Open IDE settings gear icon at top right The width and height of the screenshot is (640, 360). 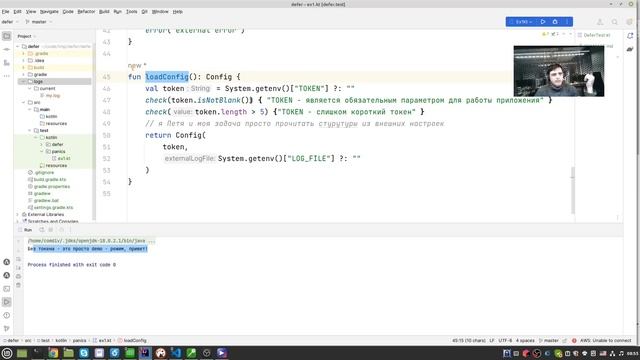pos(629,22)
